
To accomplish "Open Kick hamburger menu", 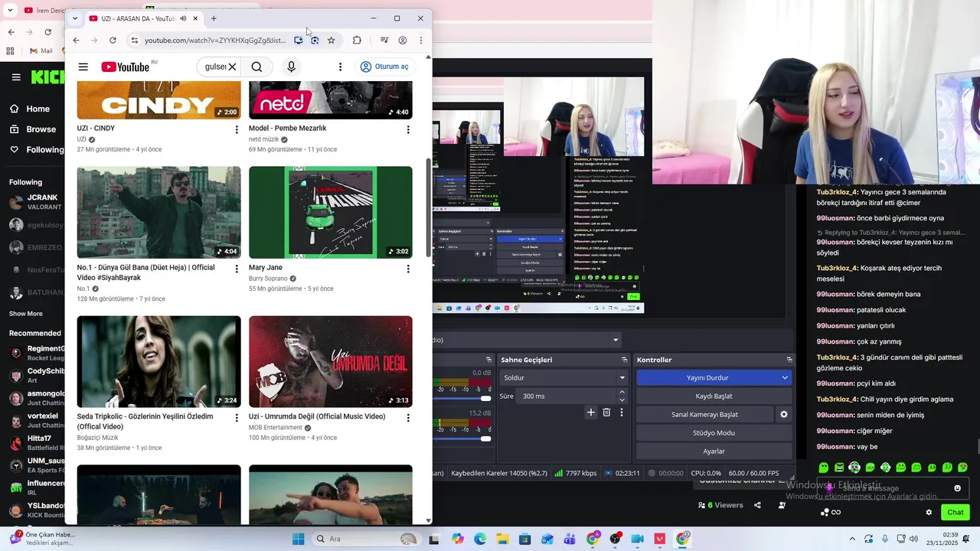I will [16, 77].
